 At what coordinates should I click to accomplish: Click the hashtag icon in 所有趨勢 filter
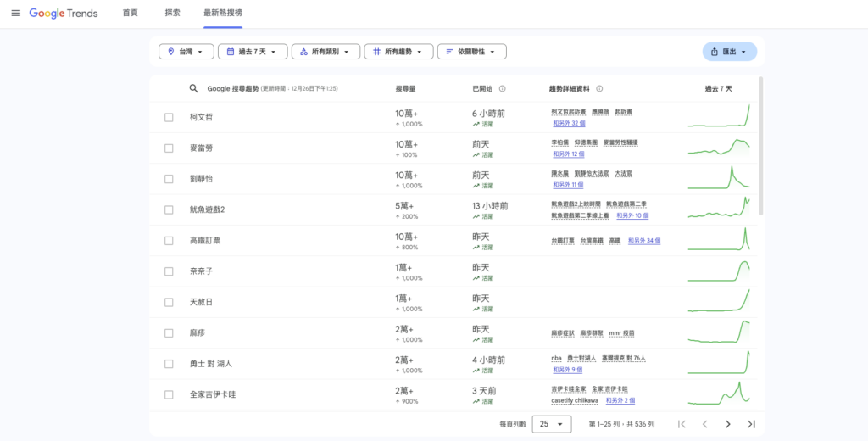click(x=376, y=52)
